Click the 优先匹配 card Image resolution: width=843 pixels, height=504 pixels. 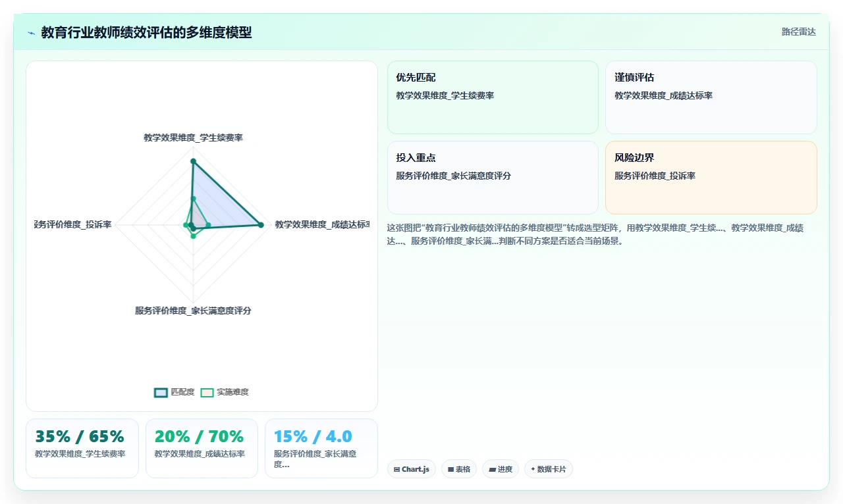[493, 97]
